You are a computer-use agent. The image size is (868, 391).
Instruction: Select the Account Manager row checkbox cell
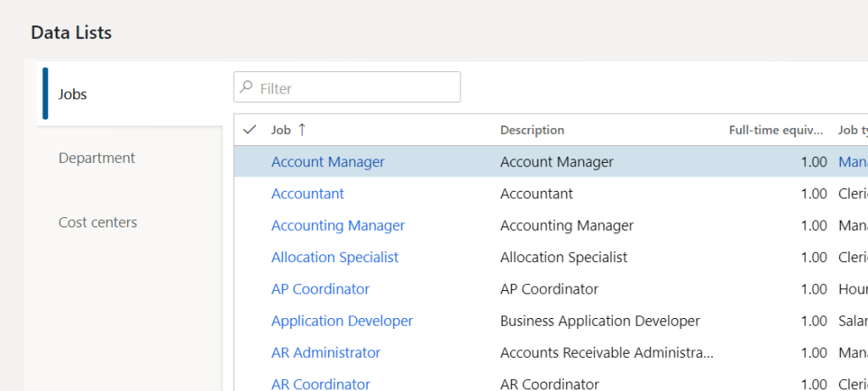[x=249, y=162]
